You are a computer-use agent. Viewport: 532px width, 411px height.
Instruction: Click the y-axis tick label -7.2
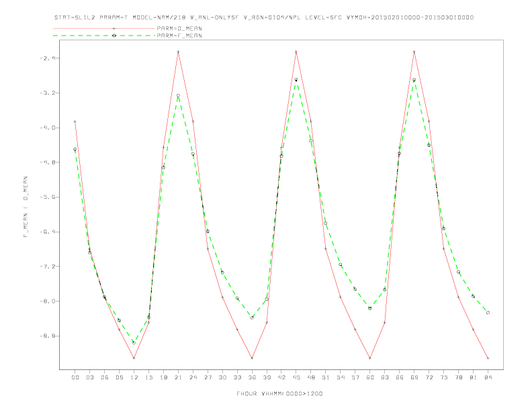coord(48,267)
